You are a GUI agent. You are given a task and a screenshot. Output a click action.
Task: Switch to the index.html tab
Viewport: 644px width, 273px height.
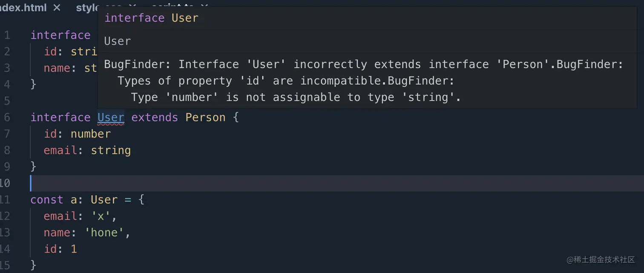click(x=23, y=8)
